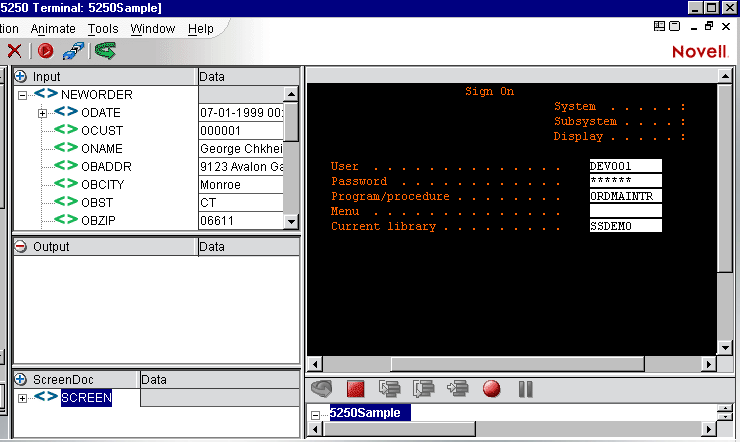
Task: Click the OBST data cell CT
Action: point(241,202)
